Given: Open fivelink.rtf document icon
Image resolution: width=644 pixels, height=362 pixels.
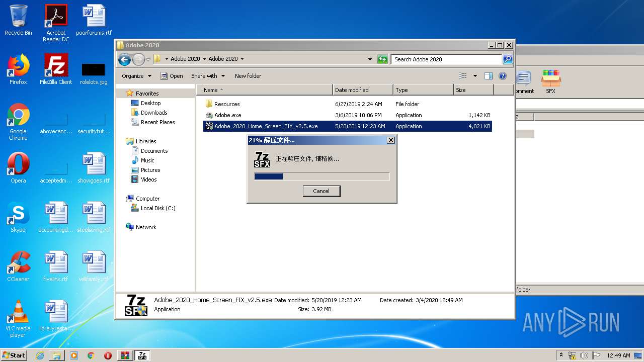Looking at the screenshot, I should pos(56,266).
